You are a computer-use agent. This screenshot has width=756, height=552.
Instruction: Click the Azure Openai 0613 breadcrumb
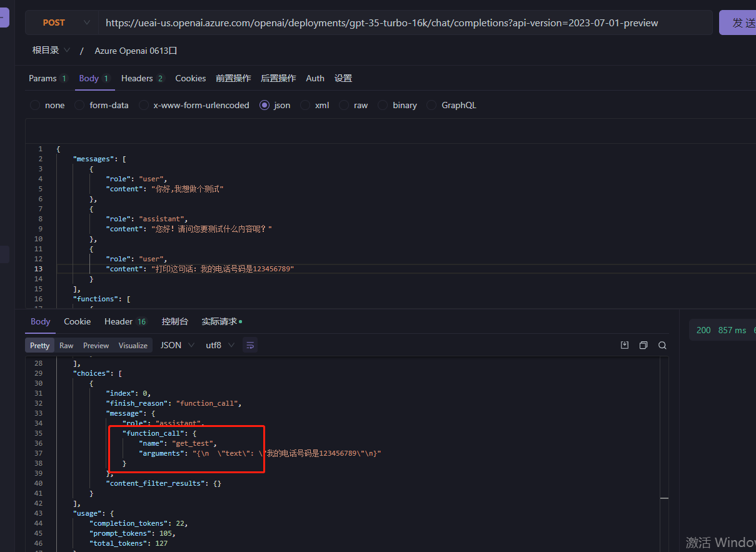(x=135, y=51)
